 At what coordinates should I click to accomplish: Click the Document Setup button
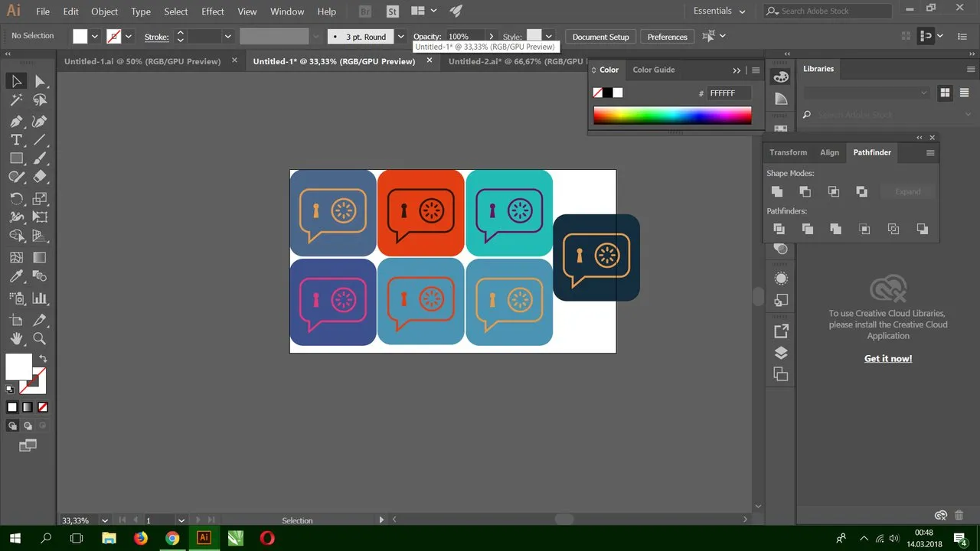coord(601,37)
